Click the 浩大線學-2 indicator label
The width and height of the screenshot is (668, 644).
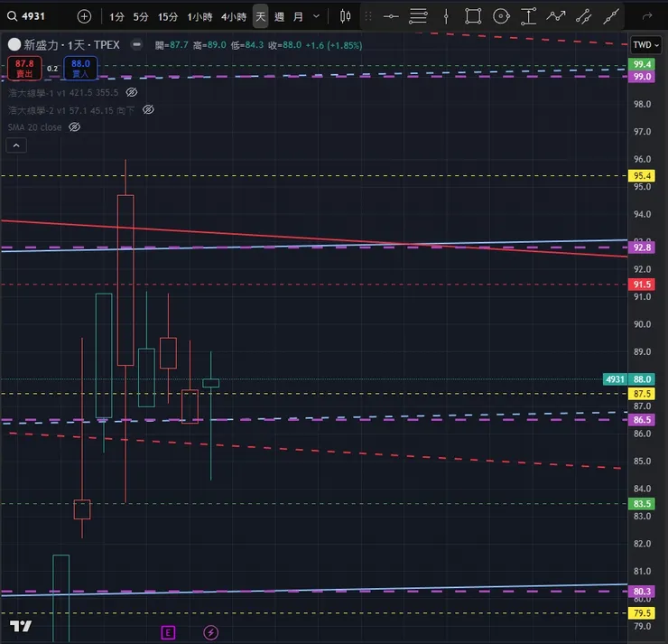[x=71, y=110]
